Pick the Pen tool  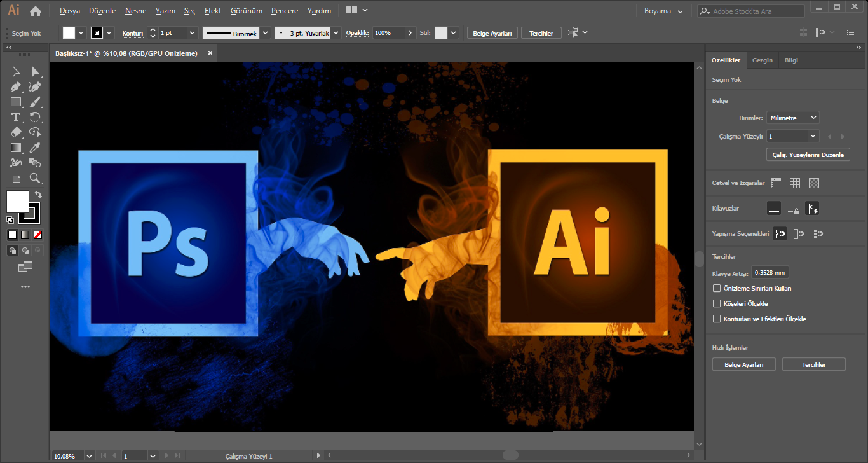click(x=16, y=86)
